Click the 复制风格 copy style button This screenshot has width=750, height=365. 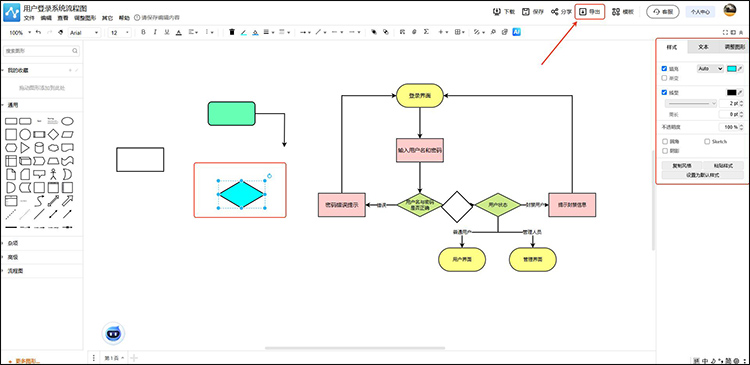click(682, 166)
